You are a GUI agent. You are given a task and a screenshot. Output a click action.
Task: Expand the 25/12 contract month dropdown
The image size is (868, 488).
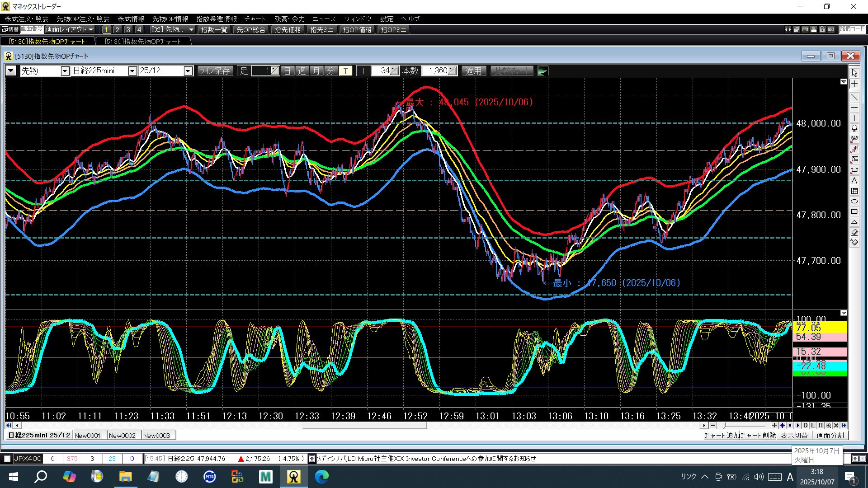188,71
